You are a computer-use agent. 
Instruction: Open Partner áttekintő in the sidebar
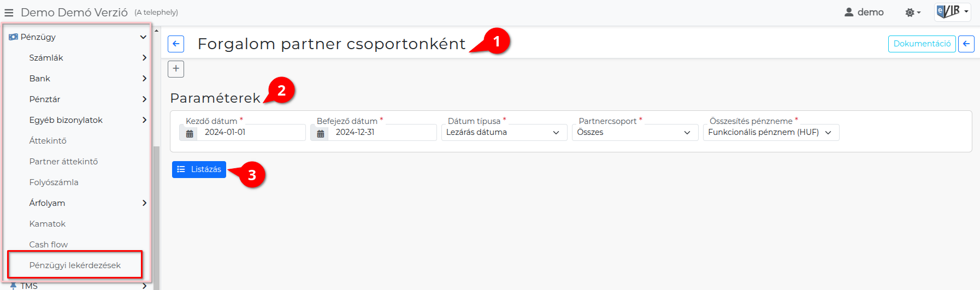click(x=64, y=162)
